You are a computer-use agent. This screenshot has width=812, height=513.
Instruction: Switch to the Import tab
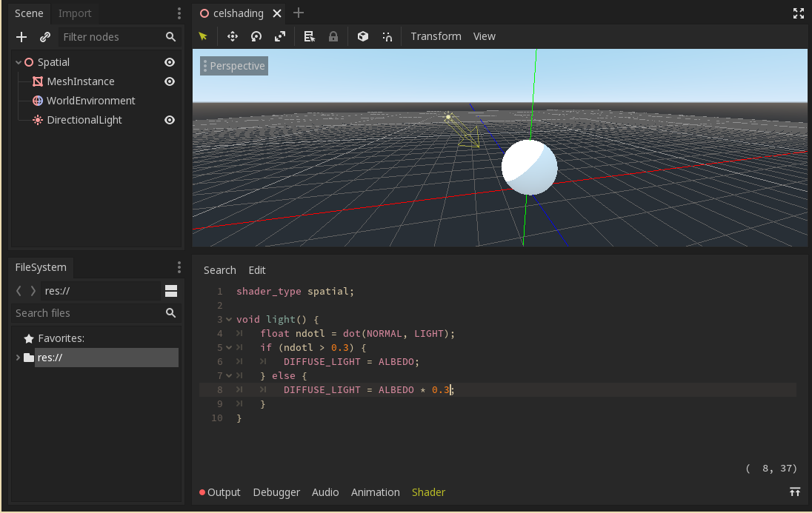(75, 13)
